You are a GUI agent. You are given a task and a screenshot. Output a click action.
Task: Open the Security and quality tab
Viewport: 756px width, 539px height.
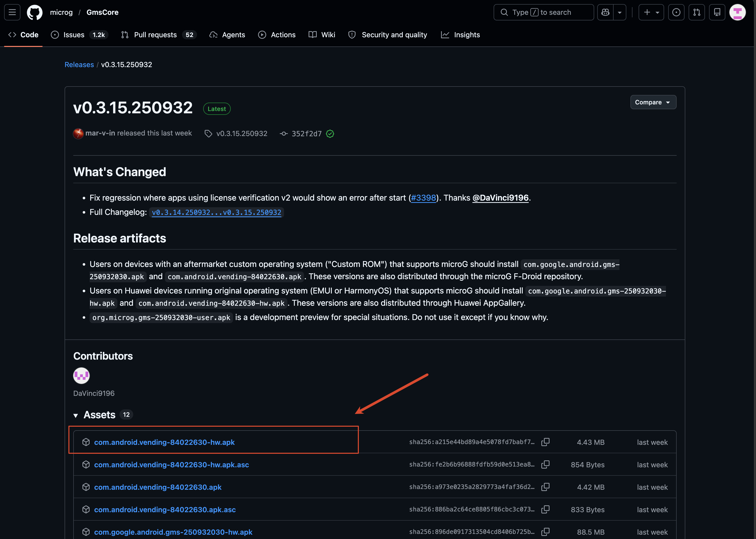(x=388, y=35)
